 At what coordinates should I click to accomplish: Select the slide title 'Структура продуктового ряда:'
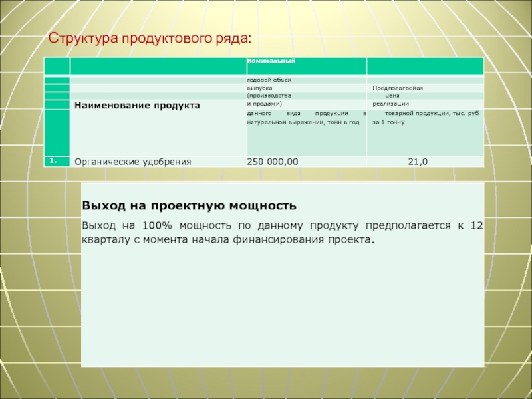[x=150, y=39]
